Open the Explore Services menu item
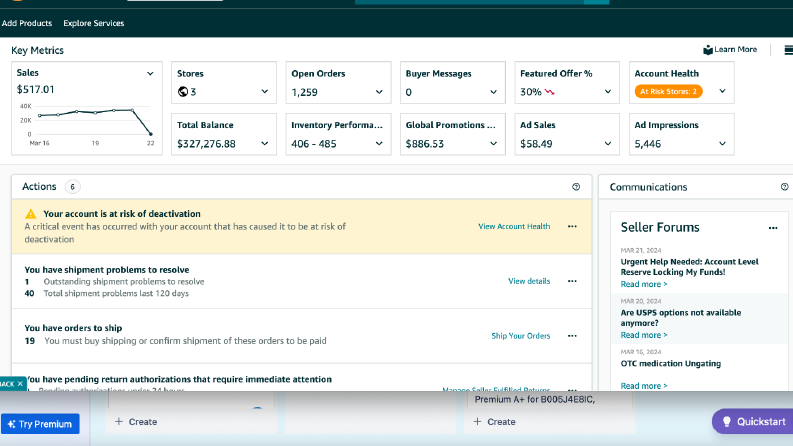This screenshot has height=446, width=793. 94,23
